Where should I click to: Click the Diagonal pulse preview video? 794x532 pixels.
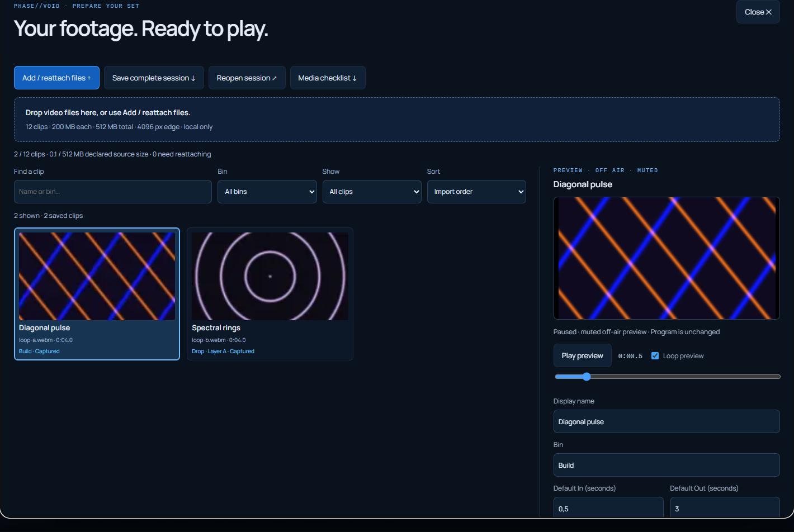(x=667, y=258)
